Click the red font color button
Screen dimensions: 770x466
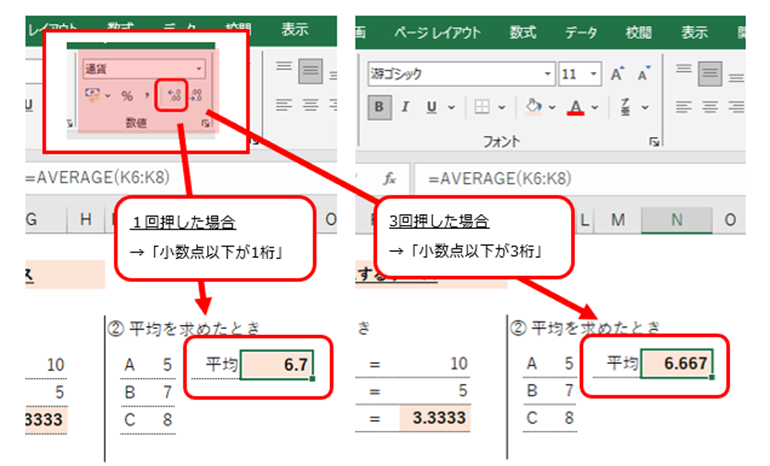pyautogui.click(x=576, y=106)
